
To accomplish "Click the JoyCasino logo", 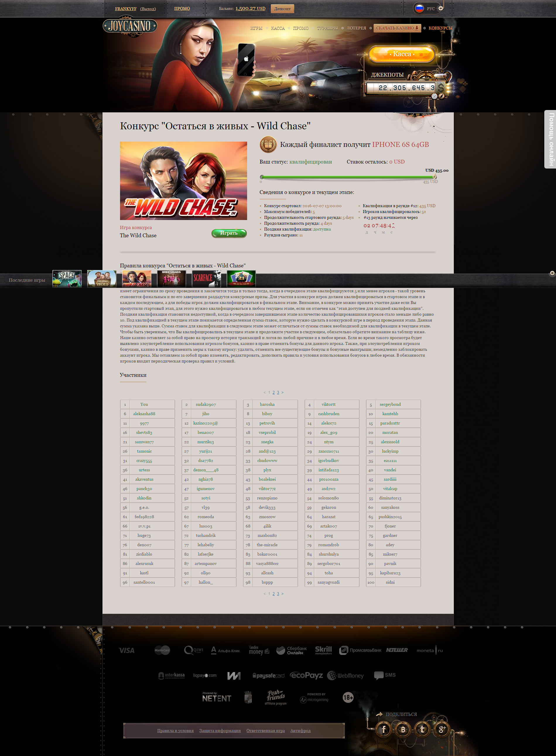I will 130,26.
